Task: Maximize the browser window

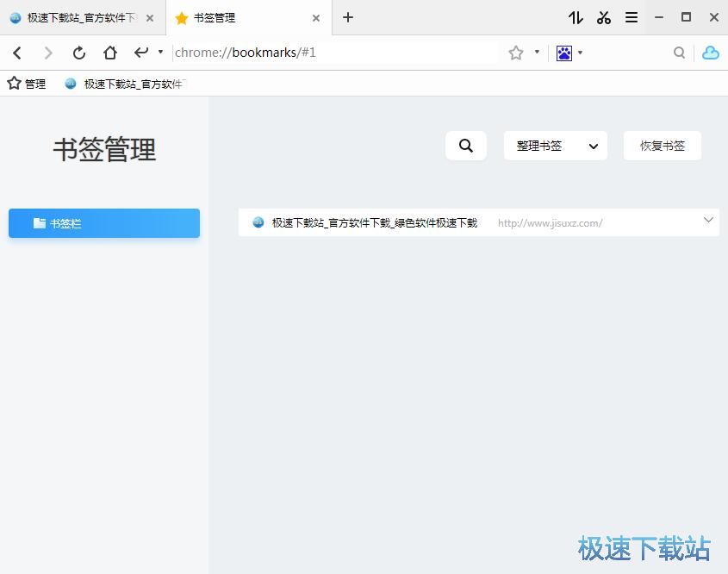Action: 686,17
